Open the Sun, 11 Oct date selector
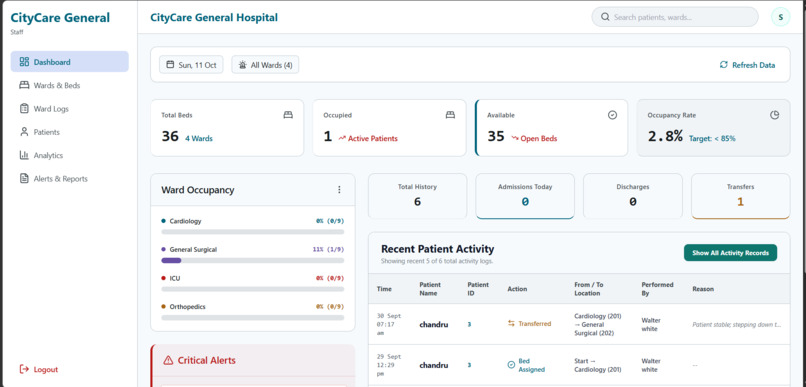The height and width of the screenshot is (387, 806). [x=191, y=65]
